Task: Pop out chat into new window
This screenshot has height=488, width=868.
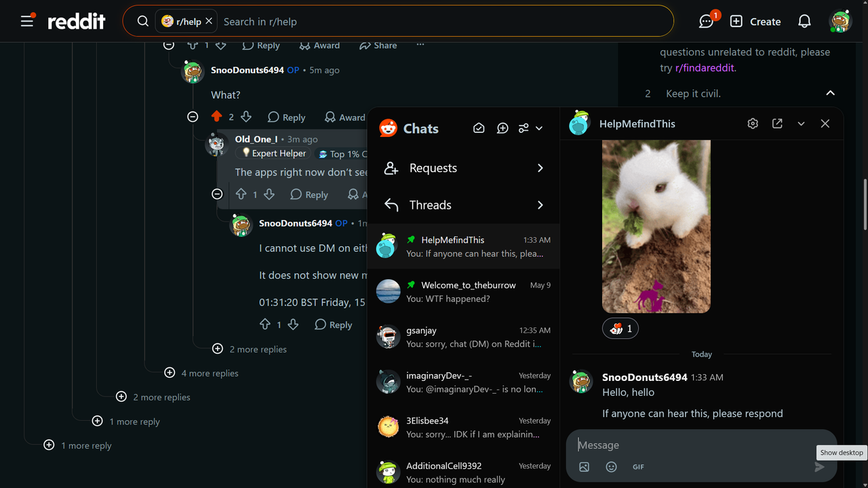Action: pyautogui.click(x=777, y=123)
